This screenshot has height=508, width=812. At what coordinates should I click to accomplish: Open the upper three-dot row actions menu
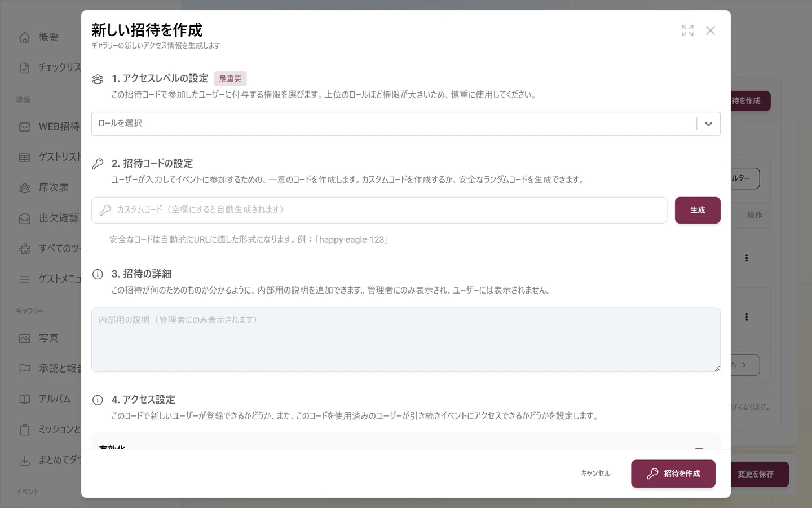(747, 258)
